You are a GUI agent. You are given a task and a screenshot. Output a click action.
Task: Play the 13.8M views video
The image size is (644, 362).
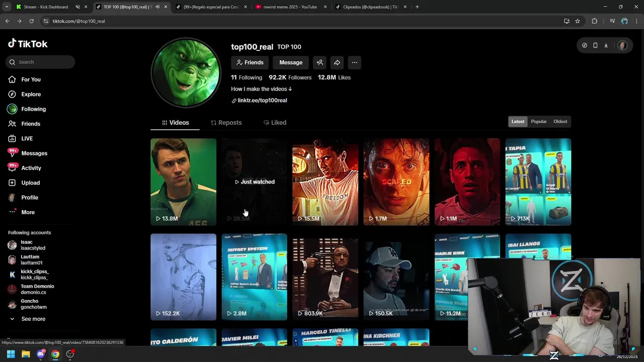[x=183, y=182]
